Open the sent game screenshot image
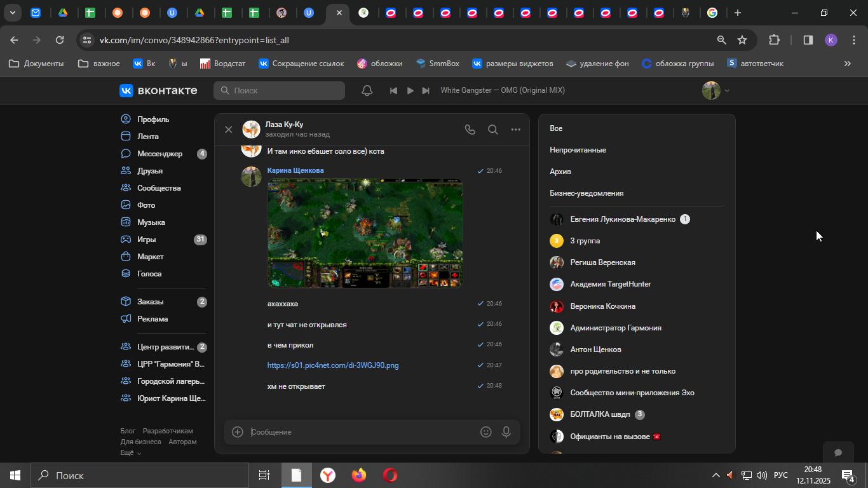The image size is (868, 488). [365, 233]
